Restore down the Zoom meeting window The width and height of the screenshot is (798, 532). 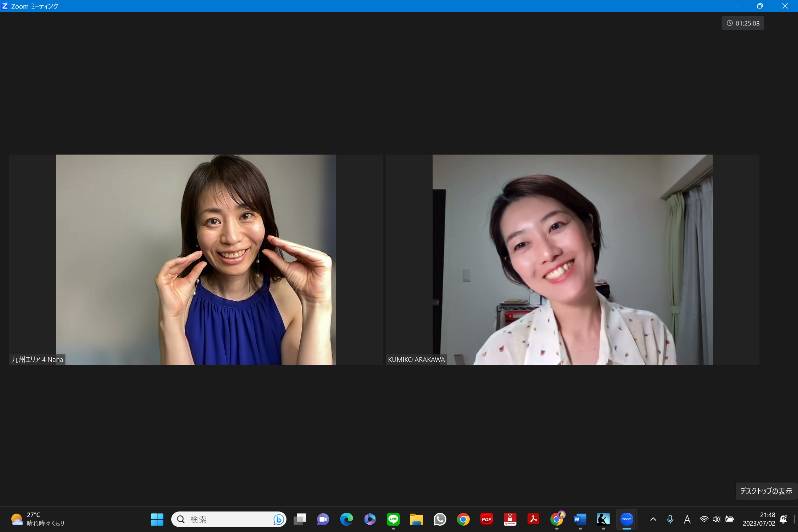coord(760,6)
